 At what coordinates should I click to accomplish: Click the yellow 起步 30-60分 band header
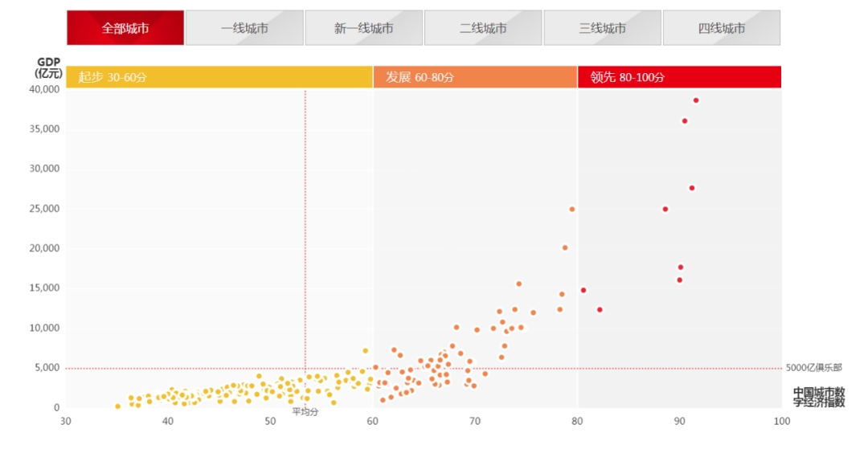pyautogui.click(x=219, y=77)
